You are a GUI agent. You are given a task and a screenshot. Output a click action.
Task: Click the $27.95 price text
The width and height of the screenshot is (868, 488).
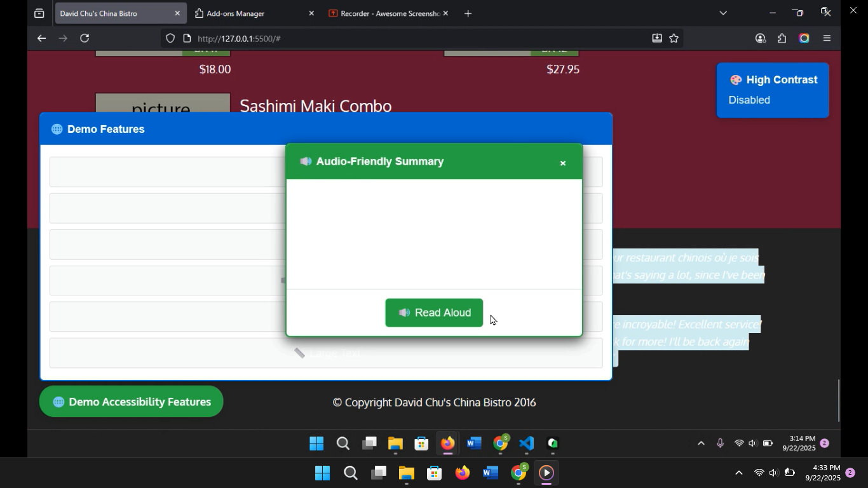tap(563, 69)
